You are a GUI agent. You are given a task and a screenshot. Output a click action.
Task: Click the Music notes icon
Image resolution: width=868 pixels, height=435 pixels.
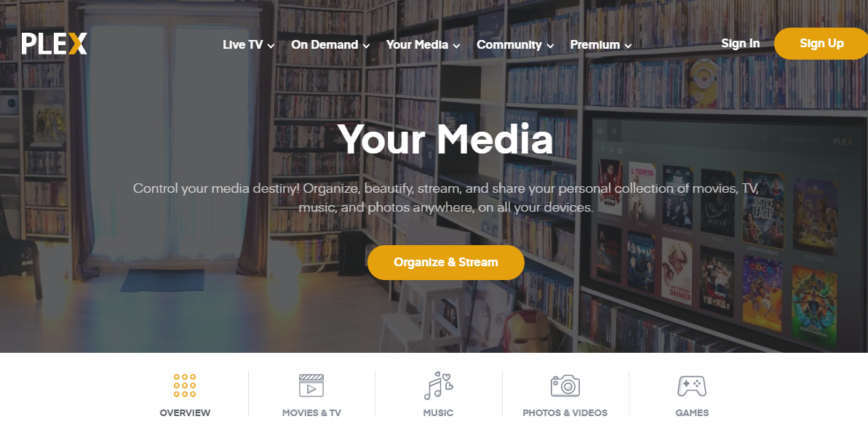pos(439,386)
